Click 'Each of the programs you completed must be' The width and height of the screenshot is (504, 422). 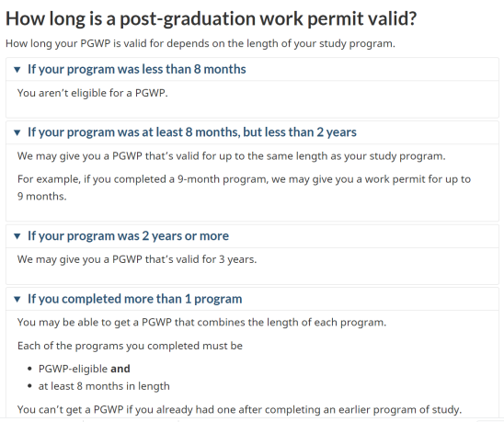click(130, 346)
